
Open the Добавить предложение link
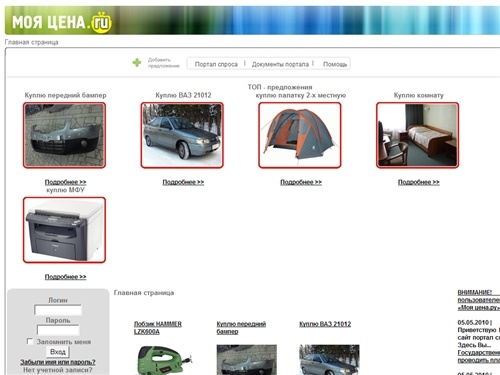(164, 63)
